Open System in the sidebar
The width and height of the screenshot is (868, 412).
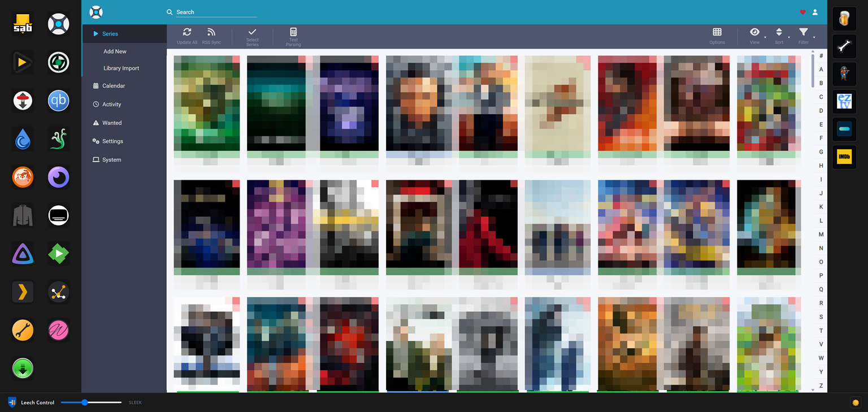coord(124,160)
